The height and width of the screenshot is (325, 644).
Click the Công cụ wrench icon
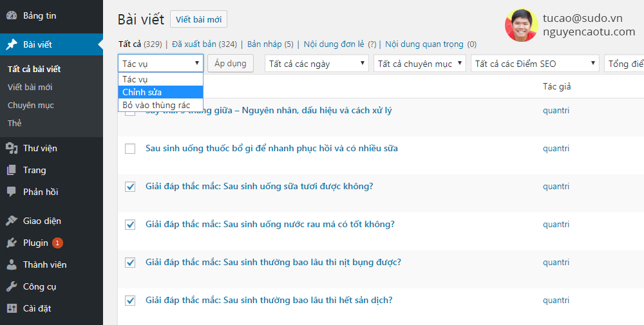[x=12, y=286]
